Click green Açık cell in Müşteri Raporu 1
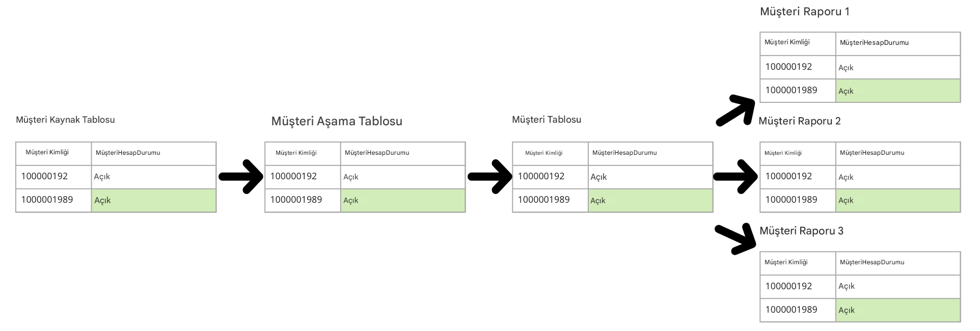Screen dimensions: 980x331 tap(898, 91)
